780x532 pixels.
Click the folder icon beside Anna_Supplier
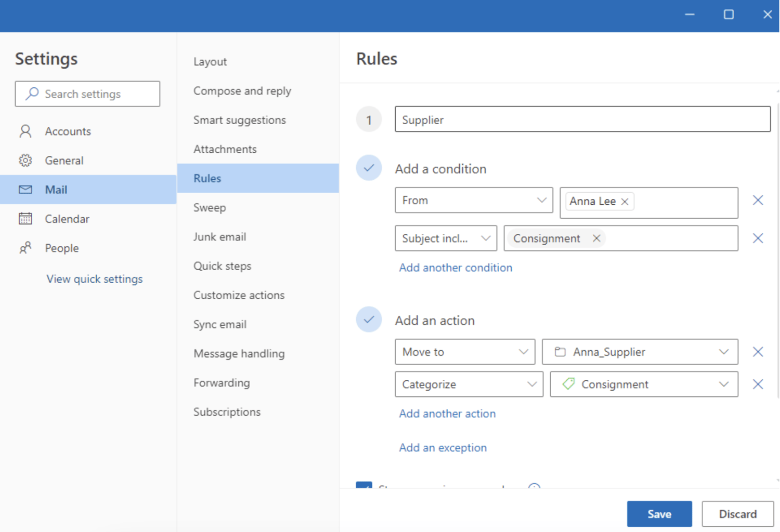coord(560,352)
